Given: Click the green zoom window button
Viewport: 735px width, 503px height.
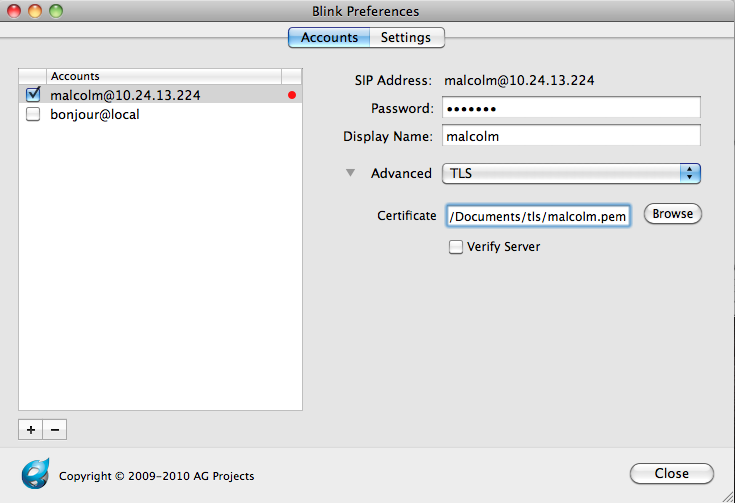Looking at the screenshot, I should [x=54, y=11].
